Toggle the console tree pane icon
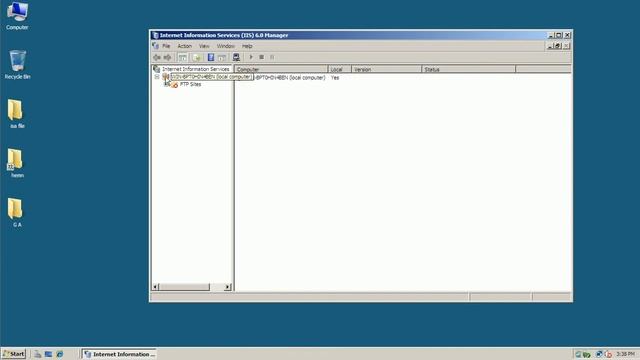 [182, 58]
